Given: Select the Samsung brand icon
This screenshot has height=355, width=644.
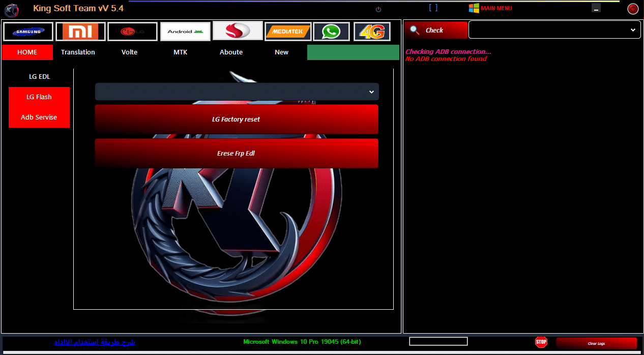Looking at the screenshot, I should 27,31.
